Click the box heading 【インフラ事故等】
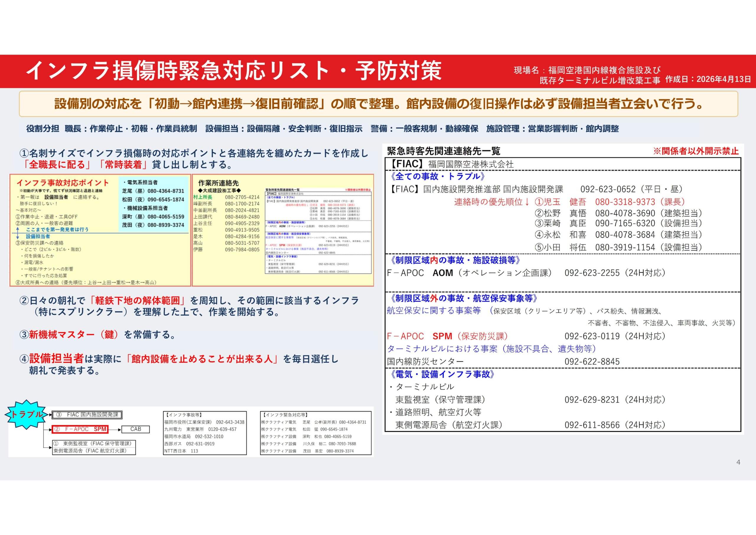Image resolution: width=756 pixels, height=535 pixels. 184,415
